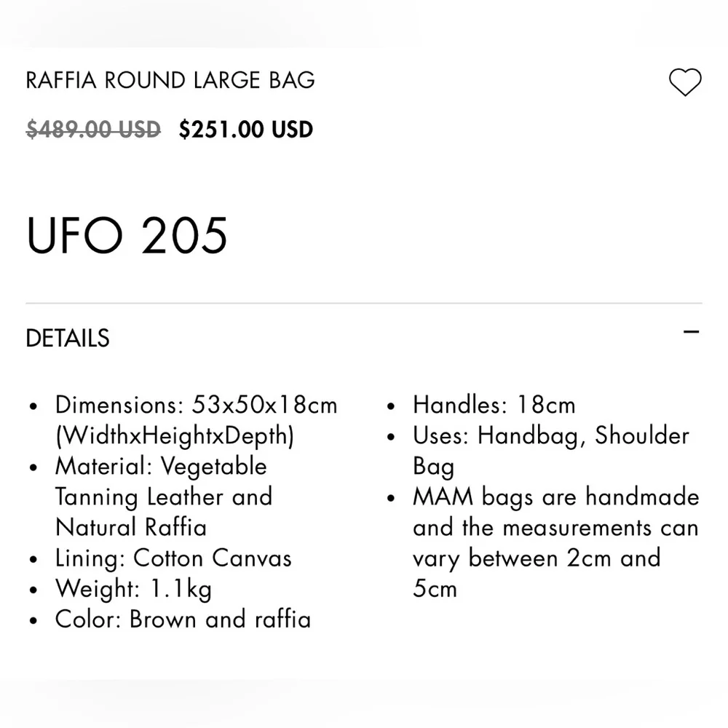The width and height of the screenshot is (728, 728).
Task: Click the WidthxHeightxDepth text
Action: [175, 436]
